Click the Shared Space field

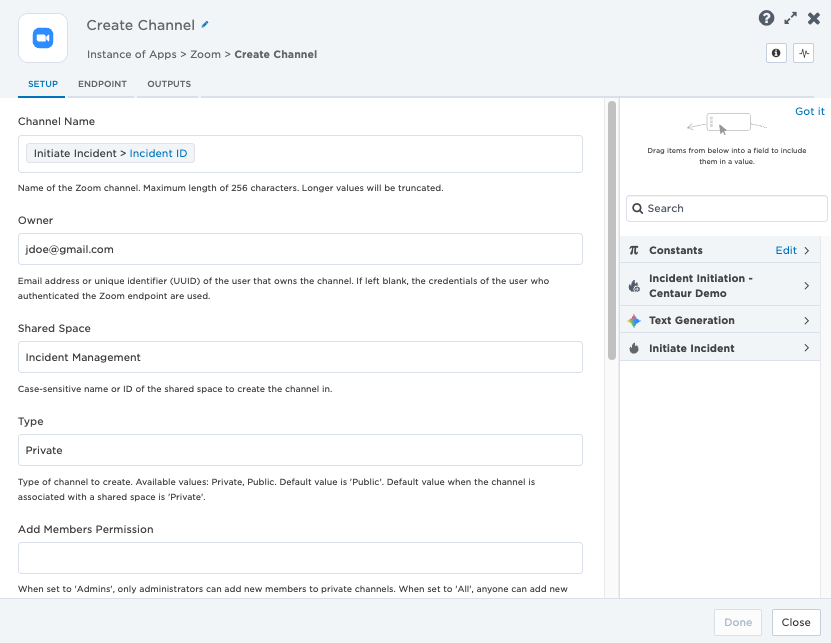(x=300, y=357)
